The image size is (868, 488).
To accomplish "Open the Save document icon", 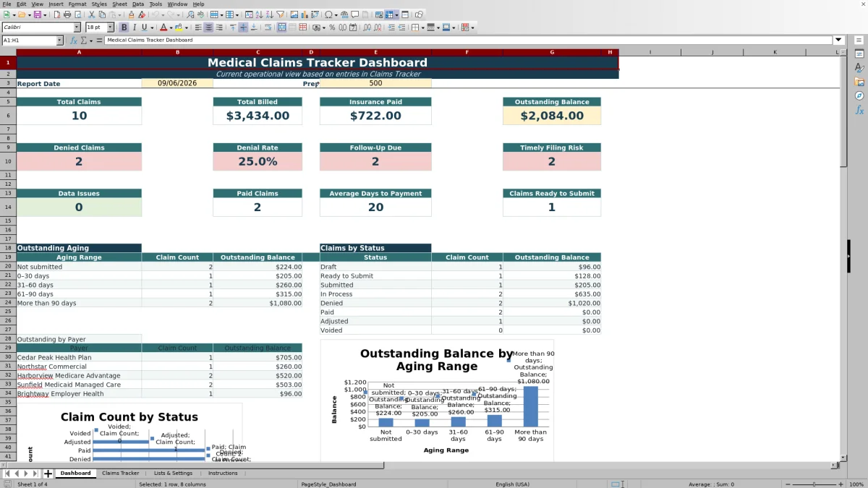I will pyautogui.click(x=37, y=14).
